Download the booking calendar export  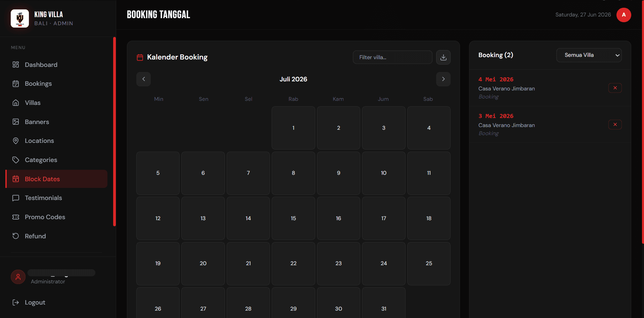(x=443, y=57)
